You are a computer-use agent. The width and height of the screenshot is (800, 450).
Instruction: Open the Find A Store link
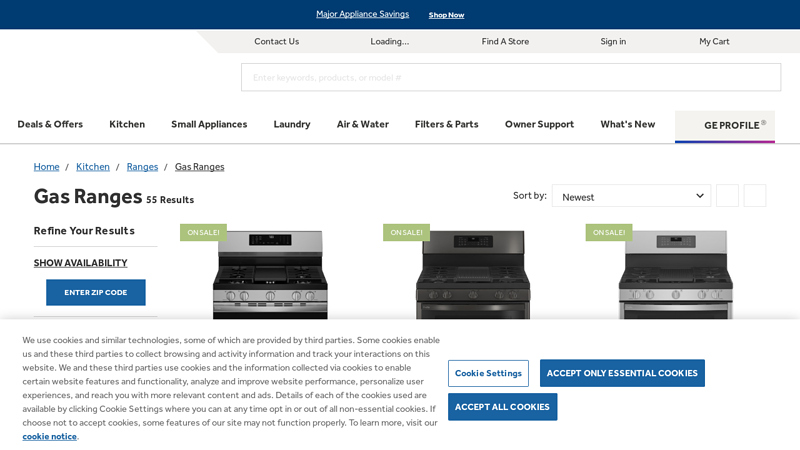tap(505, 41)
